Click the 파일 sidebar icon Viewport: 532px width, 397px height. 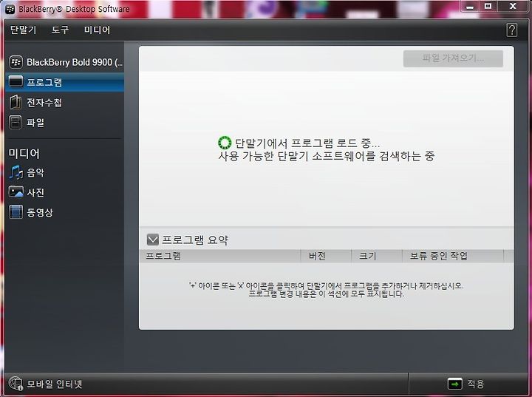[x=16, y=122]
